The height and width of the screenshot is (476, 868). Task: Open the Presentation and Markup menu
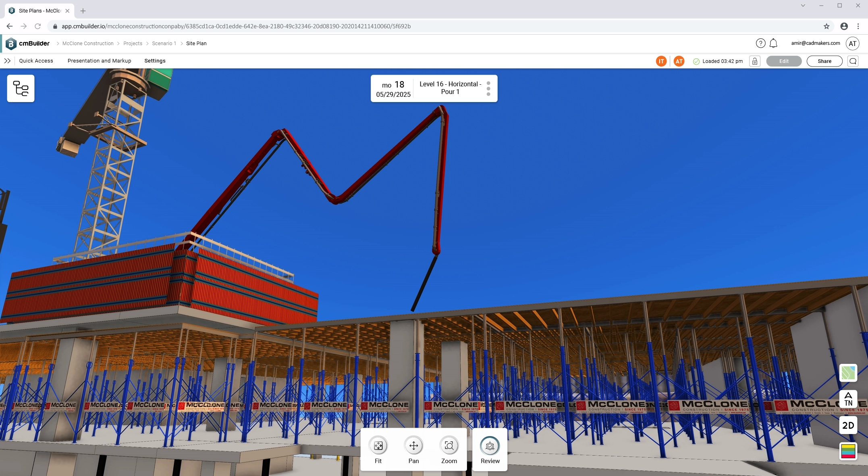click(x=99, y=61)
